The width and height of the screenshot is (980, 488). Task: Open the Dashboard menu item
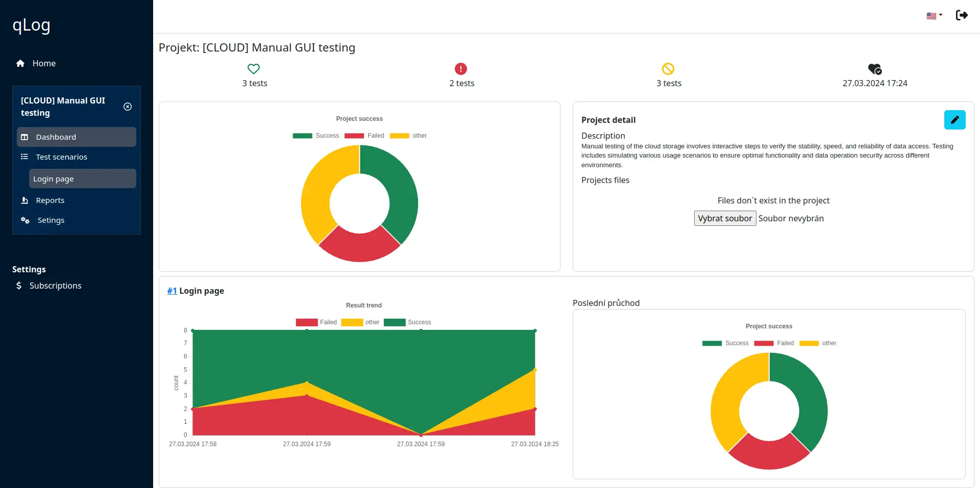tap(77, 137)
